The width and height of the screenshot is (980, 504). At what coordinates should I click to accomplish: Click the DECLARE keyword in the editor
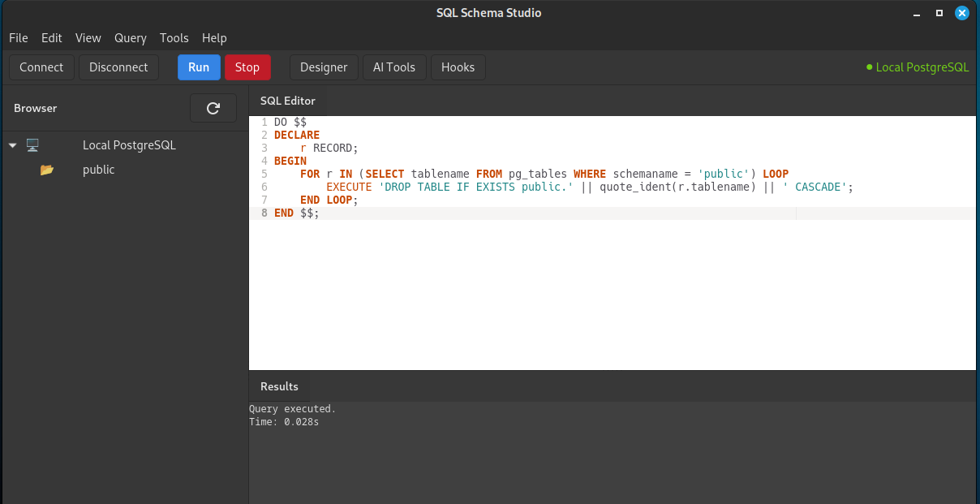pyautogui.click(x=297, y=135)
